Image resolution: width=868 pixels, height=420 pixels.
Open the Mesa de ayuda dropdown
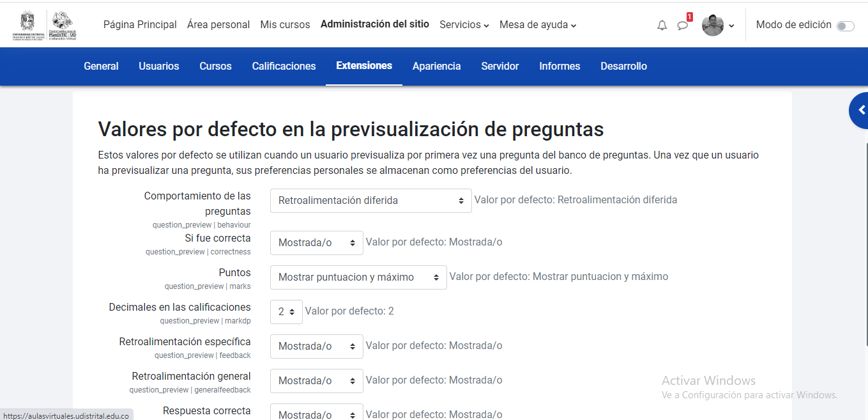[x=537, y=24]
